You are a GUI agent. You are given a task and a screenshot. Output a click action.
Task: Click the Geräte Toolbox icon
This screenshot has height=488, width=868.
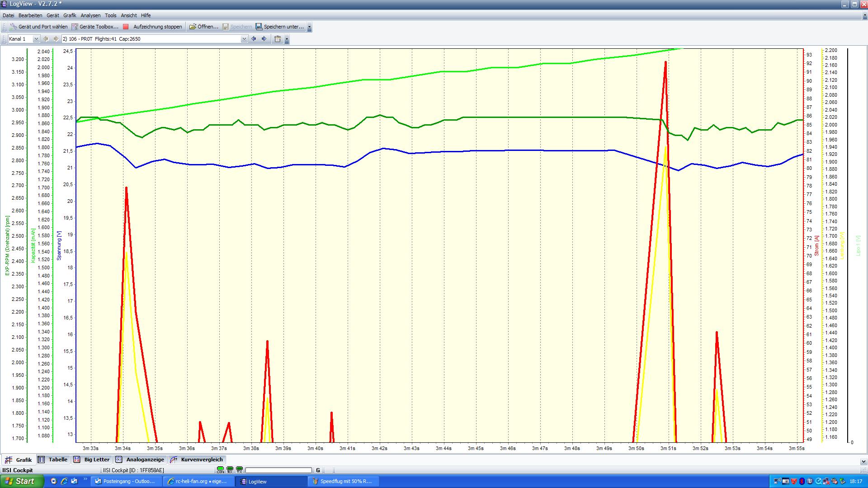(75, 27)
